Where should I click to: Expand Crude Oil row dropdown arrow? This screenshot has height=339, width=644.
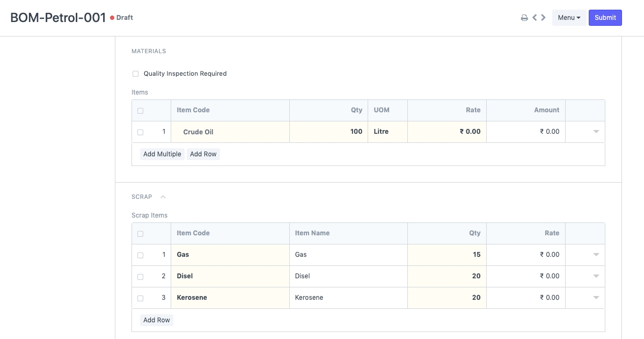coord(596,132)
